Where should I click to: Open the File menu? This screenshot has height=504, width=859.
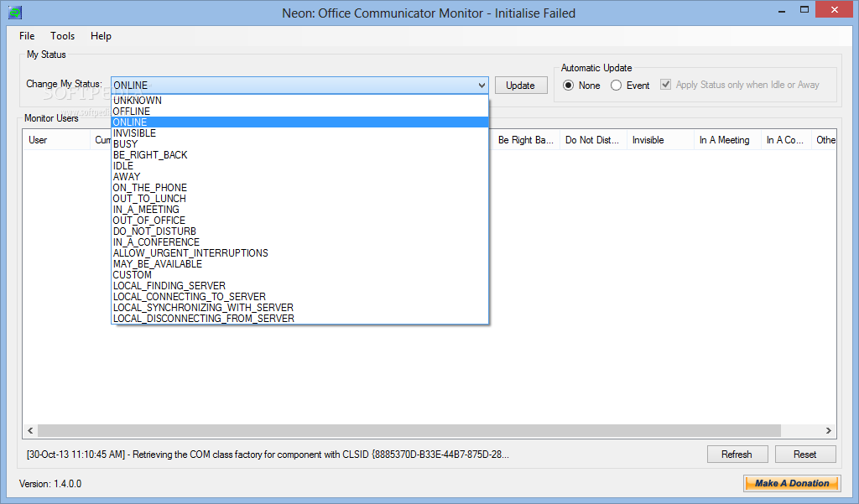27,36
